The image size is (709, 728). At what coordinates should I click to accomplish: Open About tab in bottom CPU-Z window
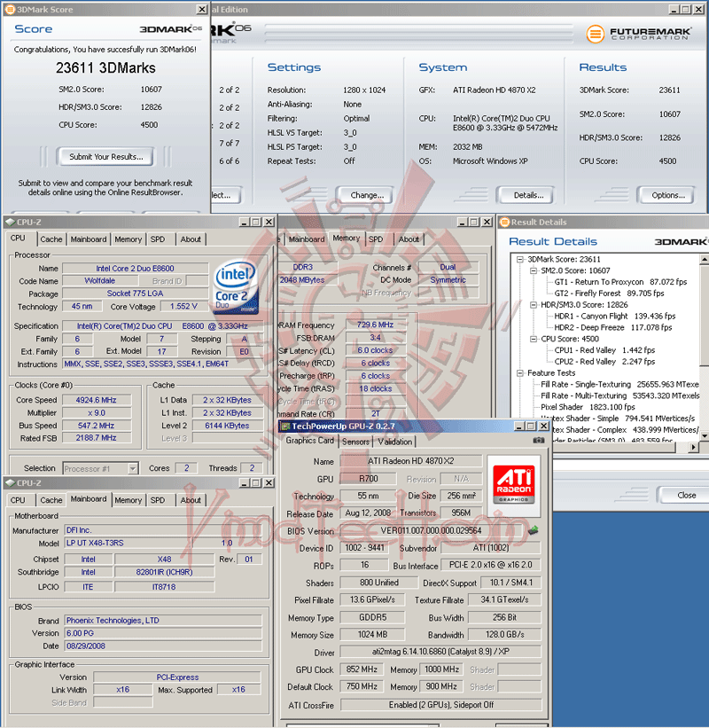[x=191, y=500]
